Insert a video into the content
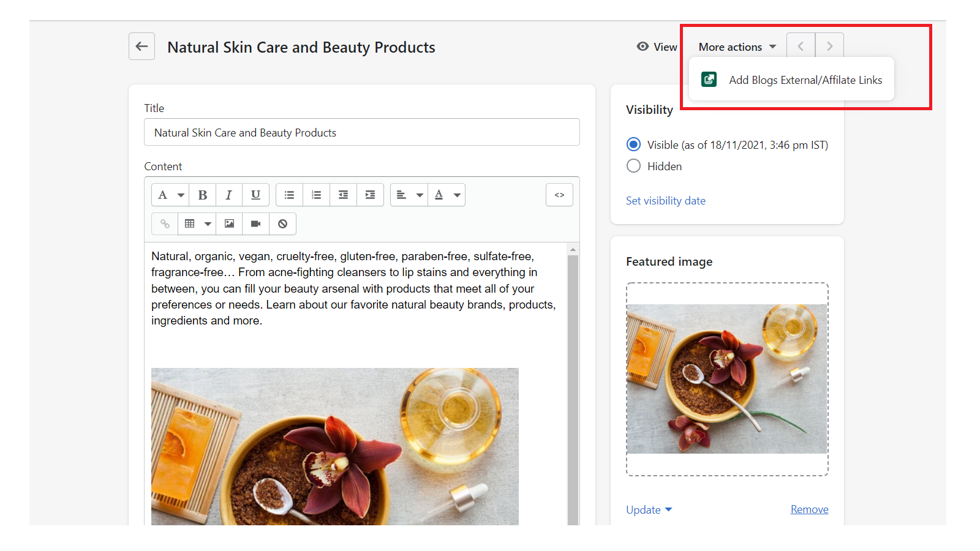 tap(255, 223)
